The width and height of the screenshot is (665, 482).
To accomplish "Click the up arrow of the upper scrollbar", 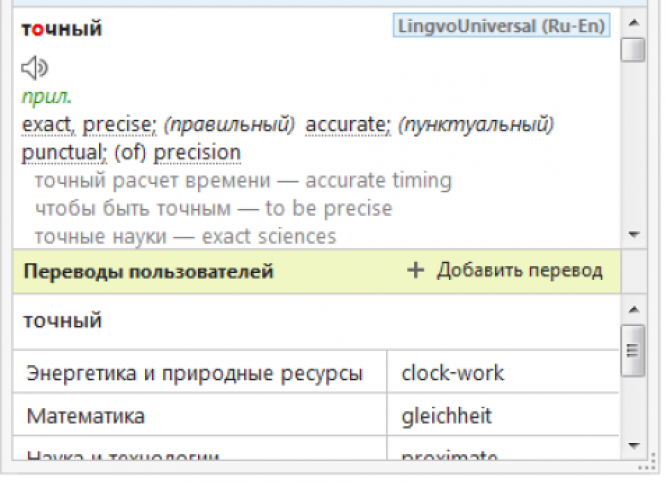I will [x=634, y=22].
